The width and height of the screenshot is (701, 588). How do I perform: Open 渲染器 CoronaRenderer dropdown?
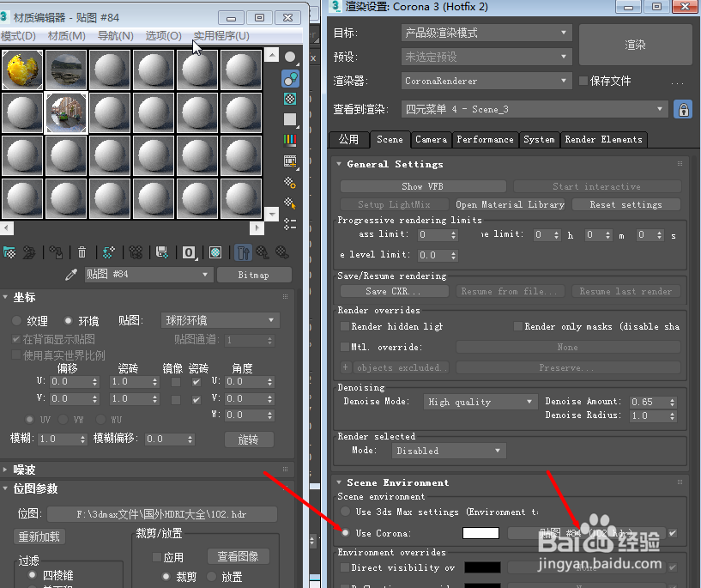486,81
